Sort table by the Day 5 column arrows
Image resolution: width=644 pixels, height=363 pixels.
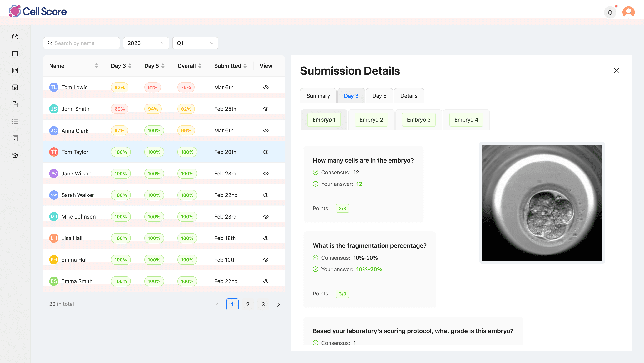(163, 66)
